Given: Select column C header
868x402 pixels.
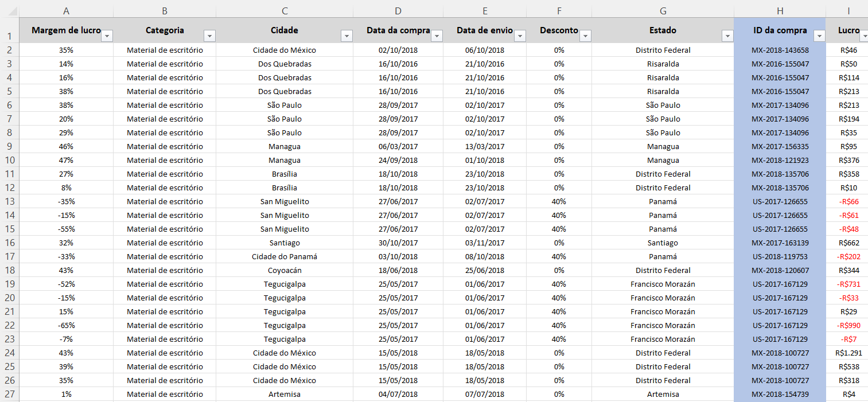Looking at the screenshot, I should 285,11.
